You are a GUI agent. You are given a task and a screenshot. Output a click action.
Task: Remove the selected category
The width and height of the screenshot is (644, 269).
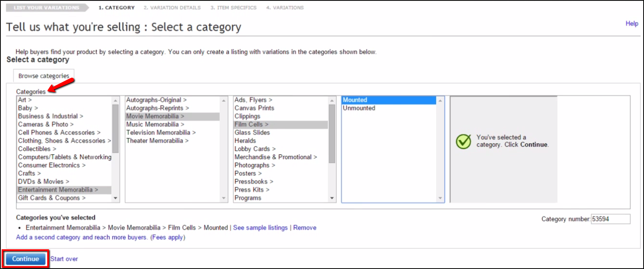305,228
